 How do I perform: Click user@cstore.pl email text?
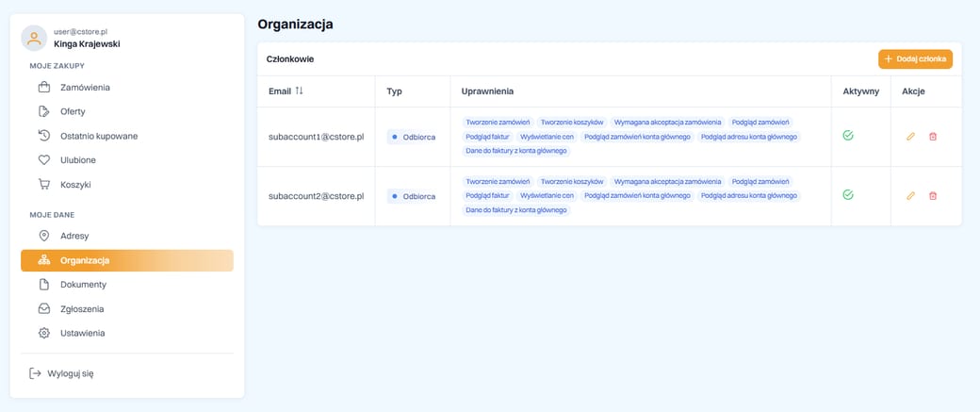click(x=81, y=31)
